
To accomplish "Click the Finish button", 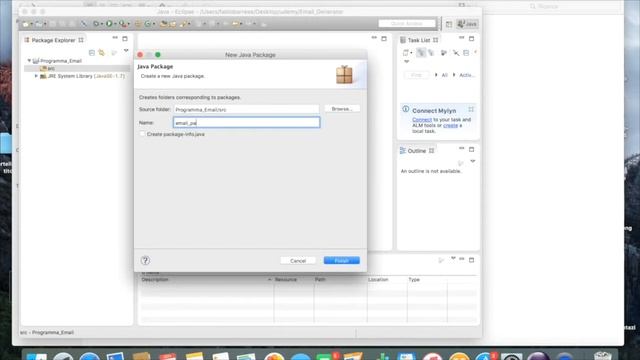I will 342,260.
